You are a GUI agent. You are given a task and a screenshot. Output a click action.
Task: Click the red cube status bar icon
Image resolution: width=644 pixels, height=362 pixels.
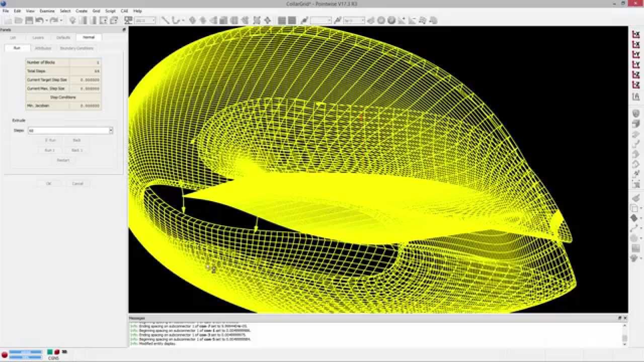[x=57, y=352]
